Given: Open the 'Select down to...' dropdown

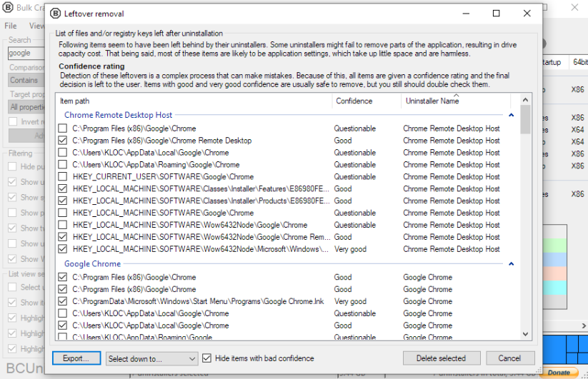Looking at the screenshot, I should 151,359.
